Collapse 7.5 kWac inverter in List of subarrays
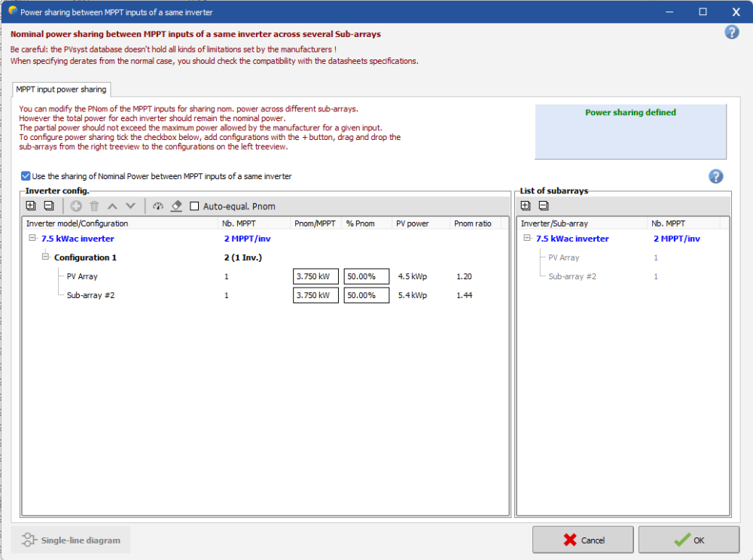The height and width of the screenshot is (560, 753). coord(527,239)
